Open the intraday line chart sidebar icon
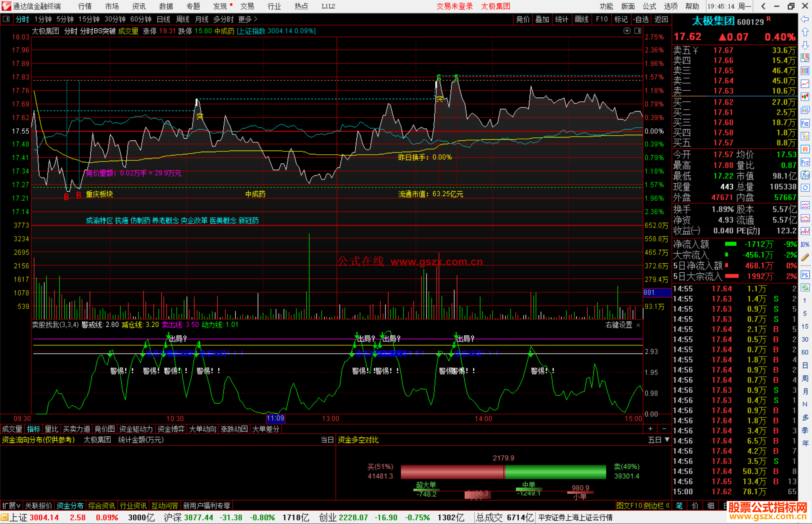Screen dimensions: 812x524 (x=805, y=84)
